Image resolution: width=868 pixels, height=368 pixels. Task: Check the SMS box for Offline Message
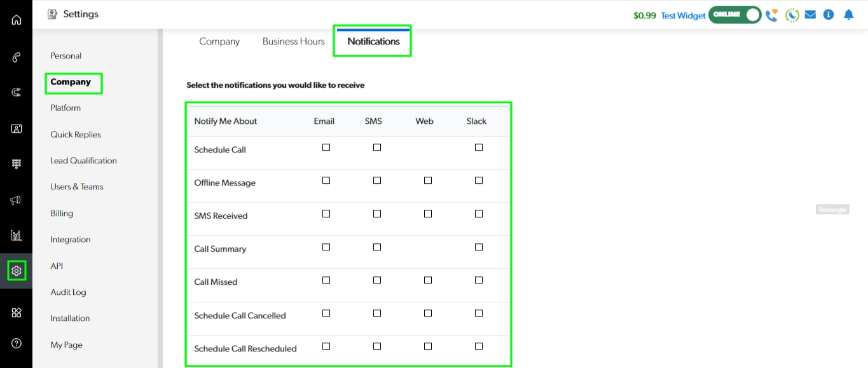(x=377, y=181)
